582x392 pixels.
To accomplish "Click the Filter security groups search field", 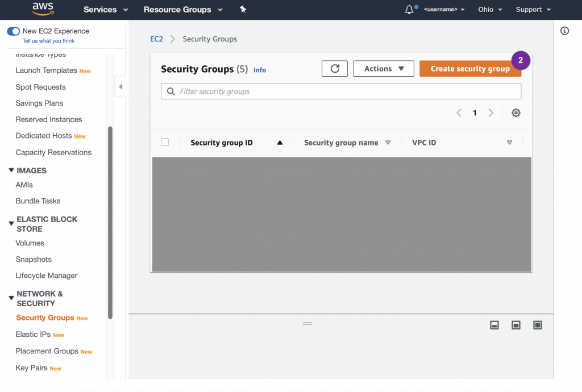I will click(341, 91).
